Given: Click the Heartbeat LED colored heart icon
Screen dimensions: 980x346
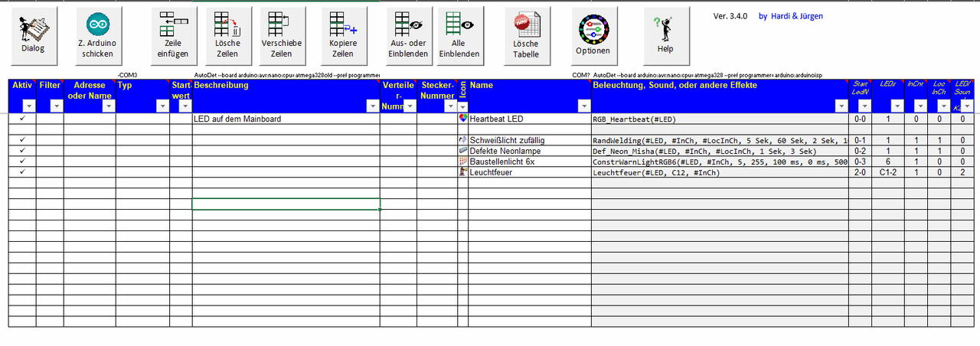Looking at the screenshot, I should (462, 119).
